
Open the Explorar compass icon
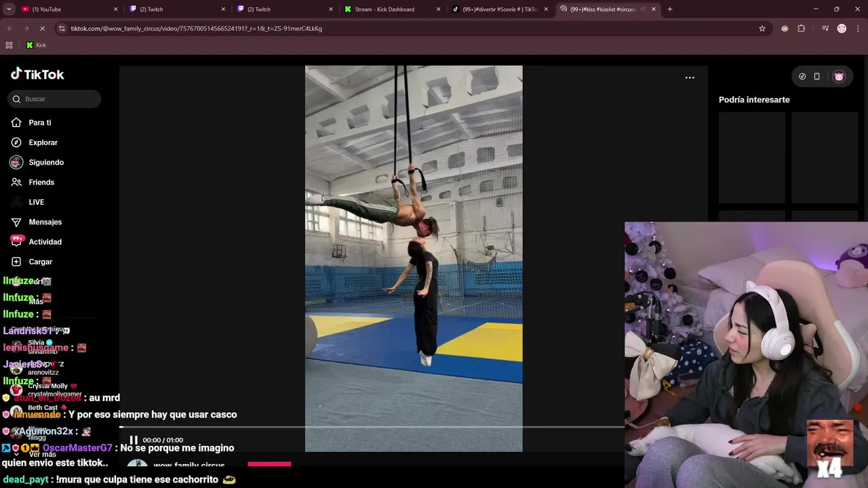point(16,142)
